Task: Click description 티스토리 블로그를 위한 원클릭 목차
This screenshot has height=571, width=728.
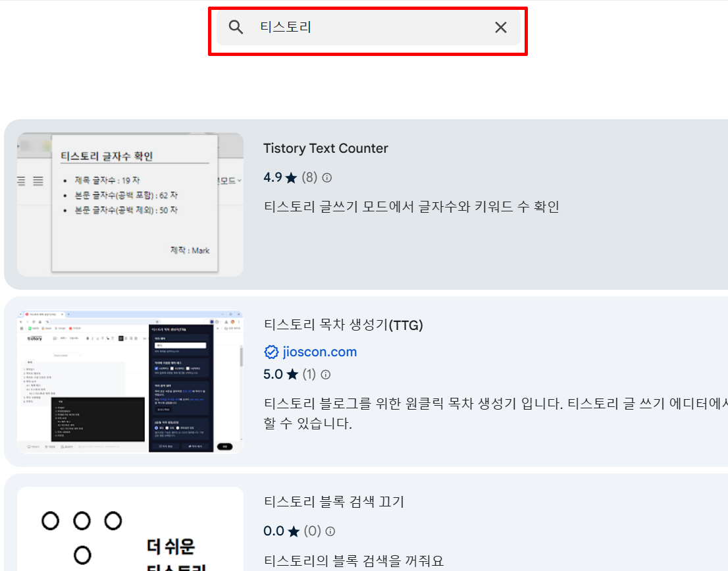Action: click(x=496, y=413)
